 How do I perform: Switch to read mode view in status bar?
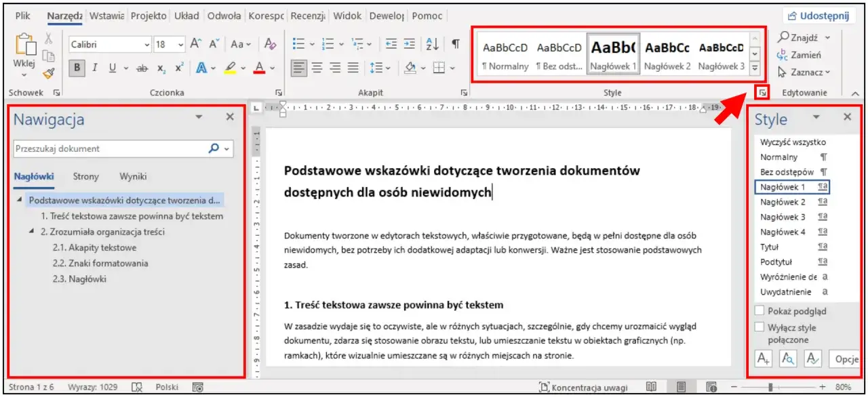tap(652, 387)
